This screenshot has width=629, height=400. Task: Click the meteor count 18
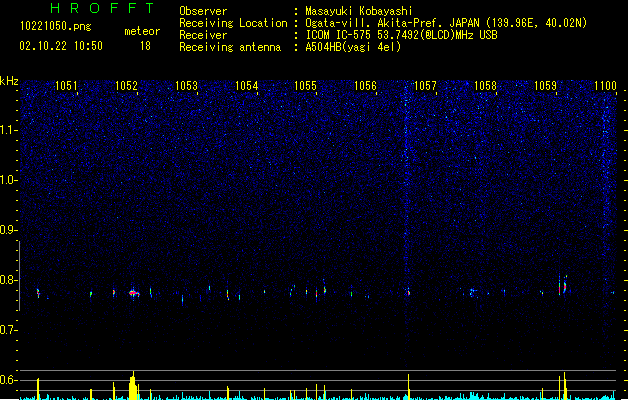[x=145, y=46]
